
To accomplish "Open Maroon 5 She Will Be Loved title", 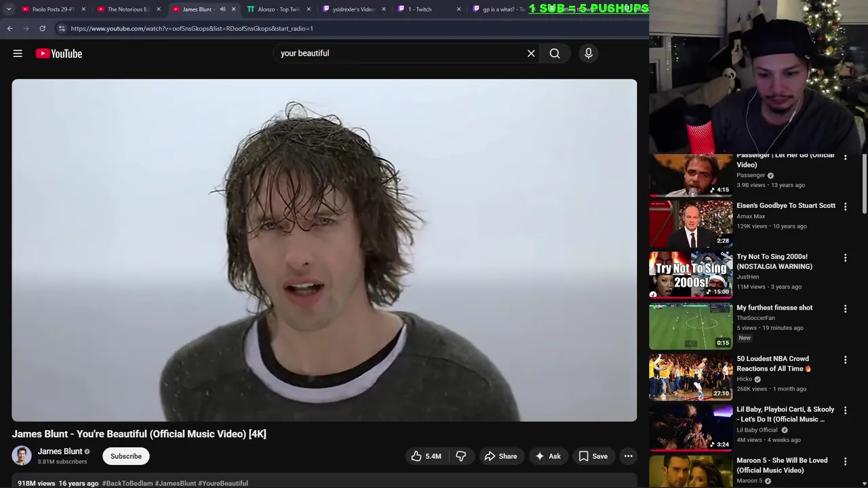I will [782, 465].
